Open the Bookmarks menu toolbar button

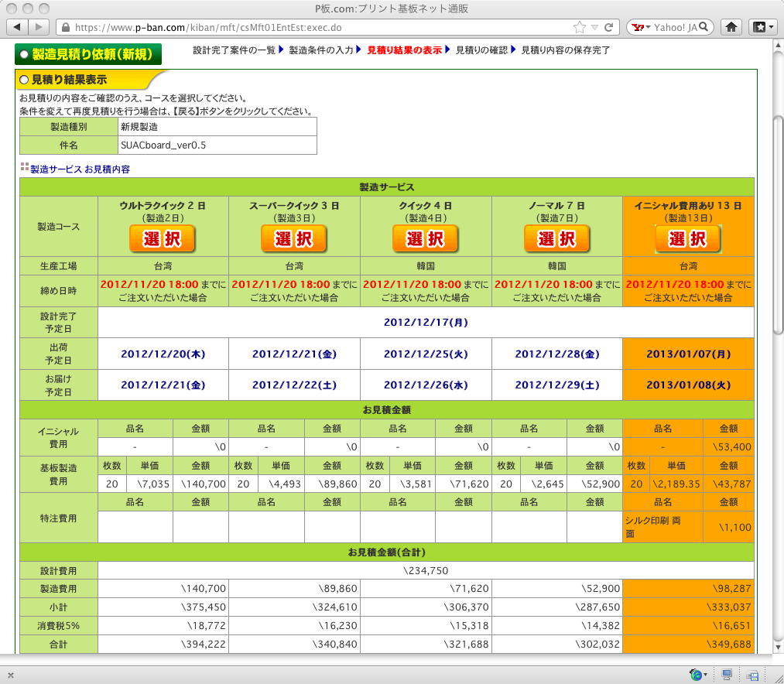click(x=763, y=27)
